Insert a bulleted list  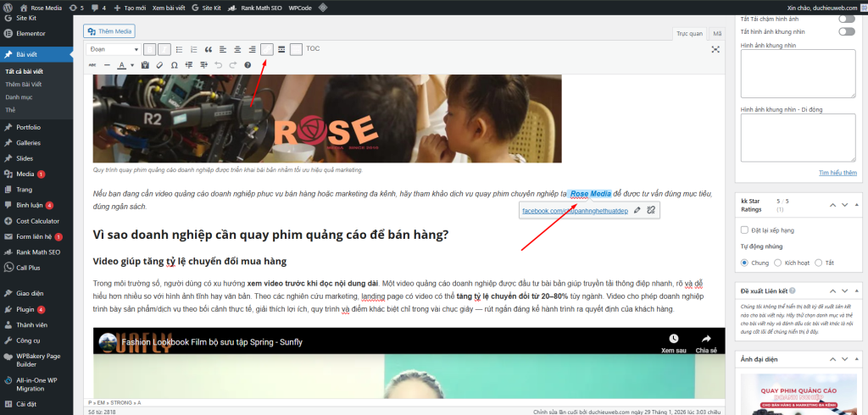pos(180,49)
